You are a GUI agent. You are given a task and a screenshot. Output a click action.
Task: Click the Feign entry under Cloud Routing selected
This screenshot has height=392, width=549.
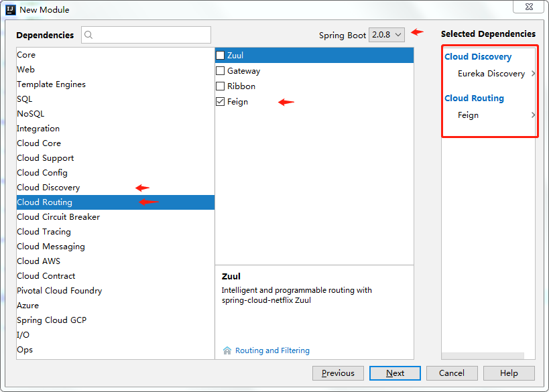tap(468, 115)
